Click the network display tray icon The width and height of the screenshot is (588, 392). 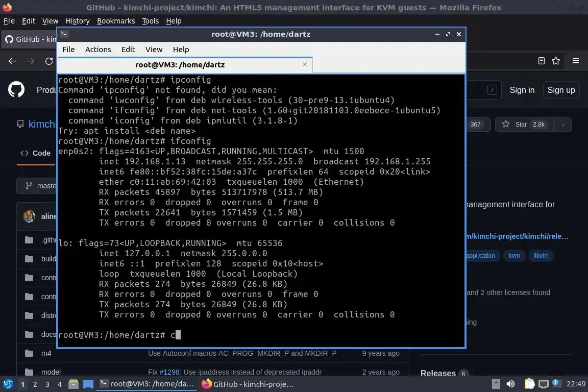pyautogui.click(x=544, y=384)
